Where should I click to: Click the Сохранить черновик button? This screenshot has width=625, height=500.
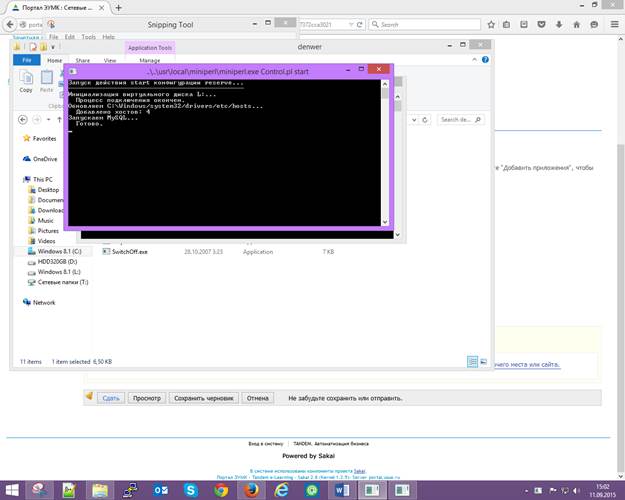pyautogui.click(x=204, y=398)
